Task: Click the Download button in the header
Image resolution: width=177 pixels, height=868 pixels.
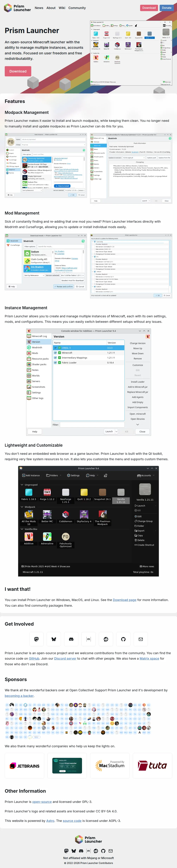Action: pyautogui.click(x=149, y=8)
